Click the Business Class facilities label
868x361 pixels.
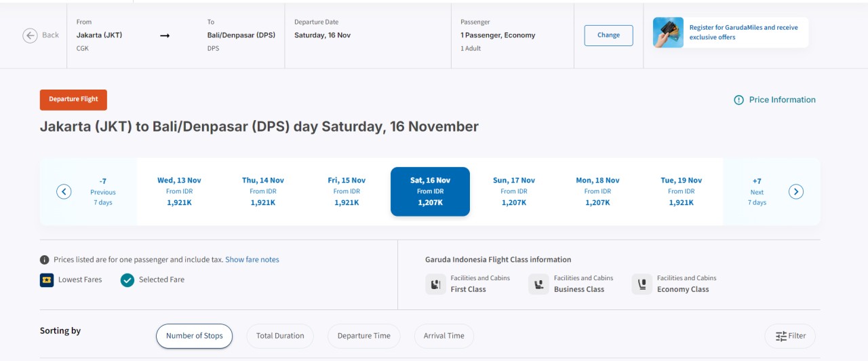[x=583, y=284]
